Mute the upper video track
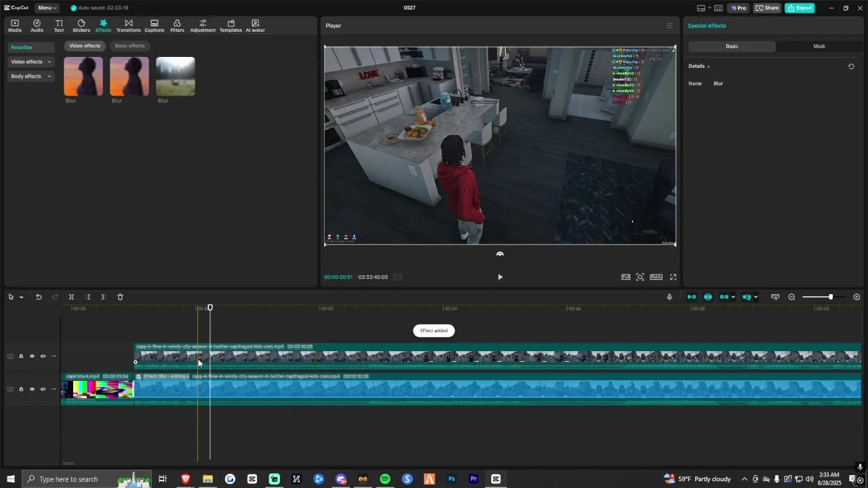Screen dimensions: 868x488 click(43, 357)
